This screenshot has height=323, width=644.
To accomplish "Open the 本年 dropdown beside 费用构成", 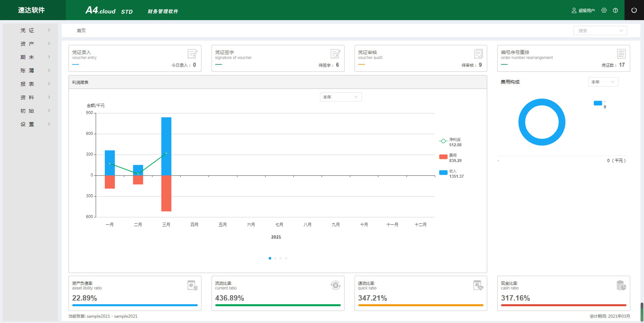I will pyautogui.click(x=603, y=82).
